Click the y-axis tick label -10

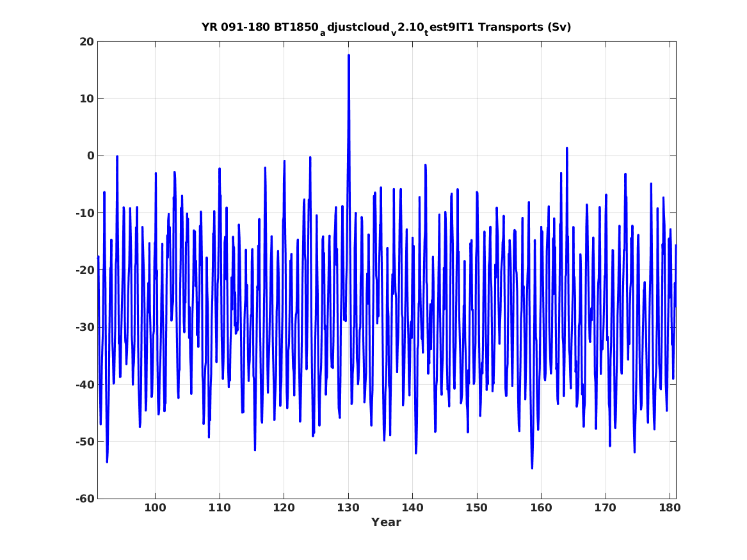tap(84, 213)
